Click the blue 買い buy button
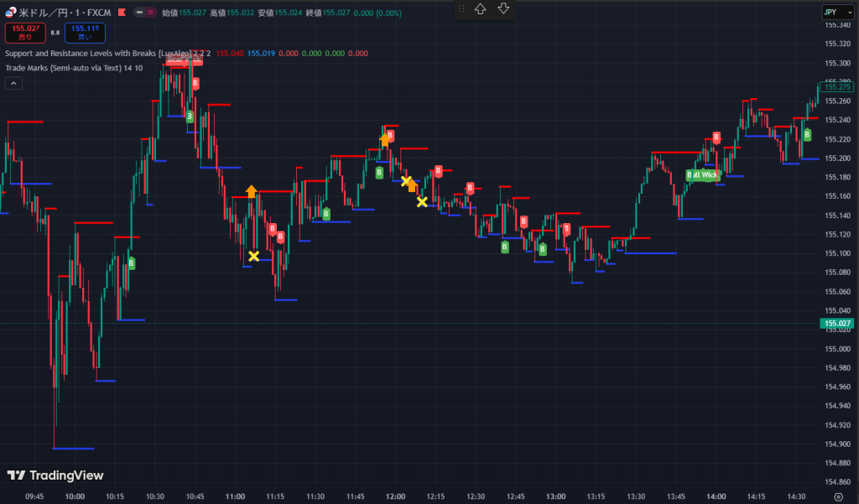Screen dimensions: 859x504 point(85,33)
